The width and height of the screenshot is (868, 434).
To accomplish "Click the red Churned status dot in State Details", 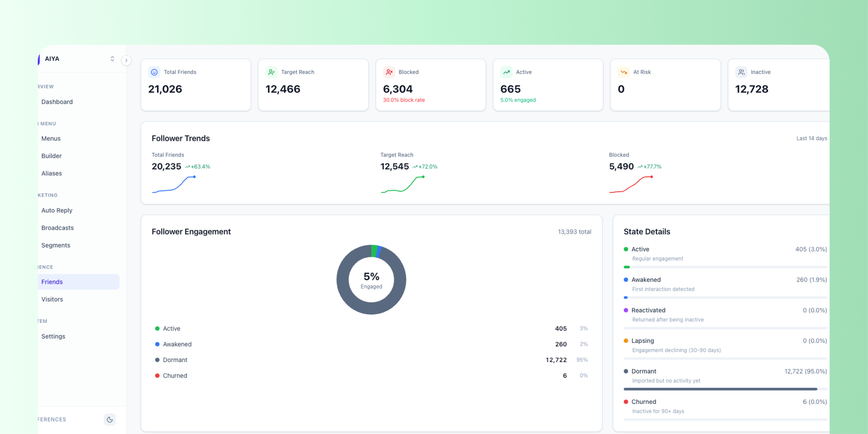I will 626,402.
